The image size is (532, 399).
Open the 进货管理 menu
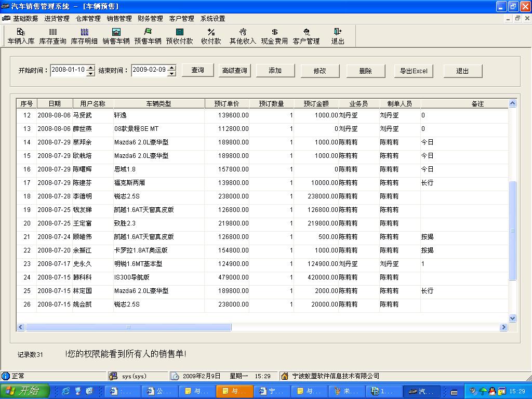(57, 18)
